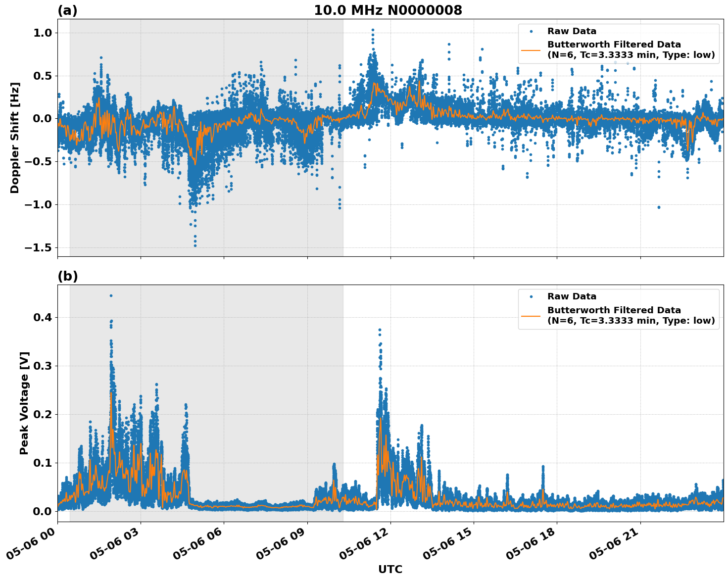Image resolution: width=728 pixels, height=580 pixels.
Task: Click 'Butterworth Filtered Data' in Peak Voltage legend
Action: pos(614,310)
